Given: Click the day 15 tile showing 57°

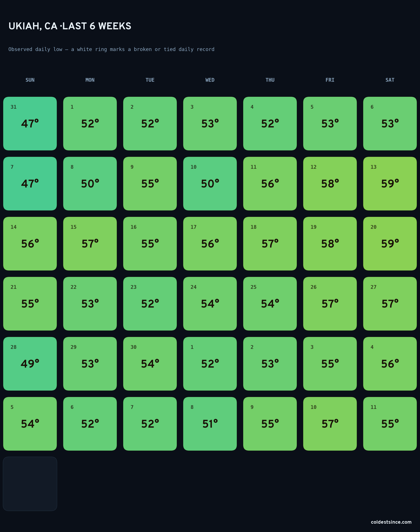Looking at the screenshot, I should point(90,243).
